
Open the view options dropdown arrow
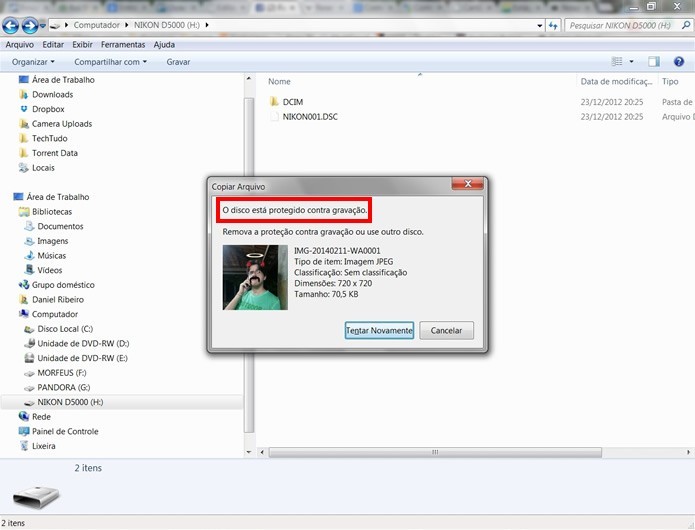click(631, 62)
